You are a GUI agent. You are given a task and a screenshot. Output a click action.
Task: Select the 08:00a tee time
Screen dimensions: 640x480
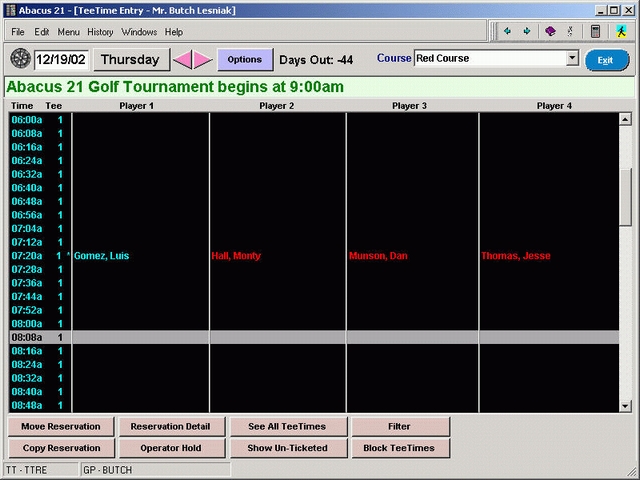(x=27, y=324)
